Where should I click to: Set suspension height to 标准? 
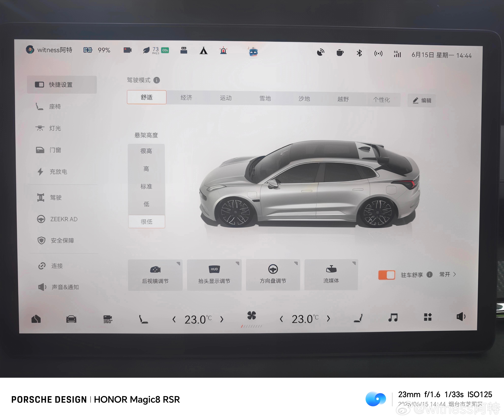[x=146, y=187]
